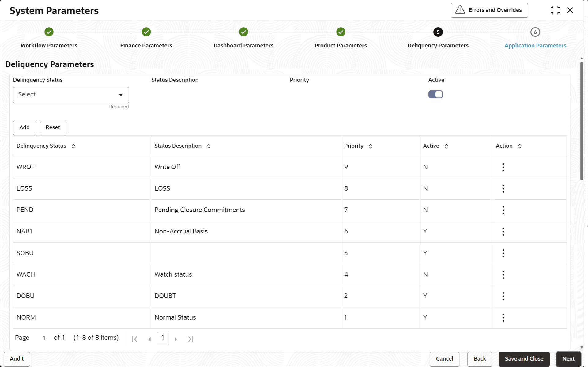Select the Watch status description cell
The image size is (588, 367).
[x=246, y=275]
